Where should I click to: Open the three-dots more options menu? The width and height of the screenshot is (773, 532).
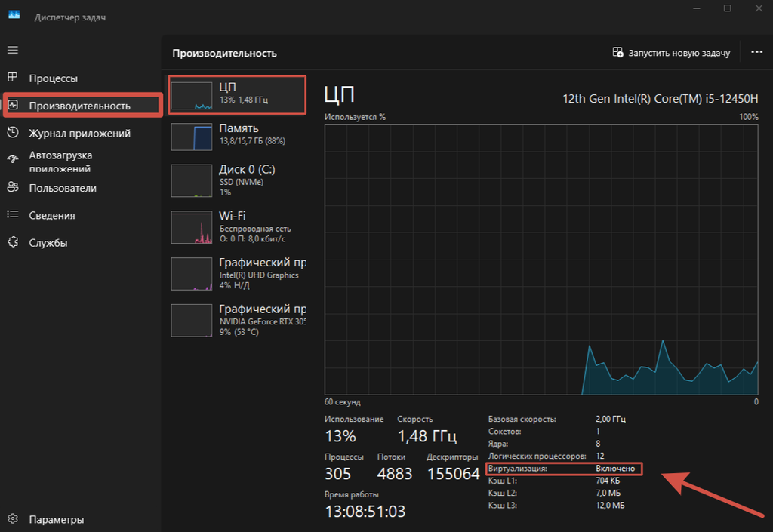[x=756, y=52]
